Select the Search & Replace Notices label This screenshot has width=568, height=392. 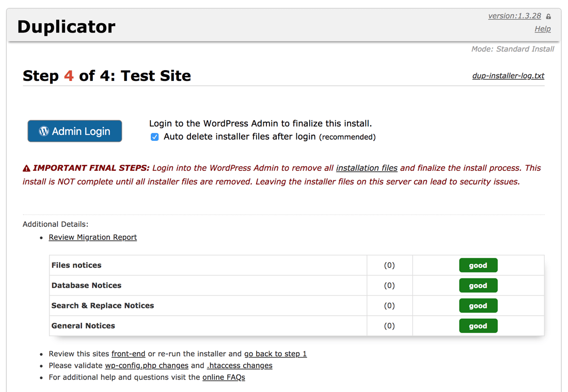tap(103, 306)
